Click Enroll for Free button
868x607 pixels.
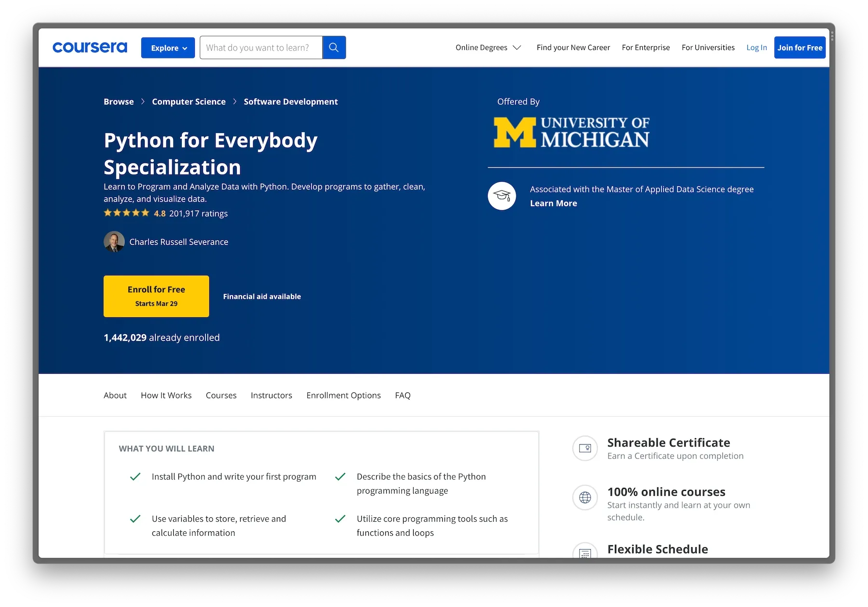pos(156,296)
